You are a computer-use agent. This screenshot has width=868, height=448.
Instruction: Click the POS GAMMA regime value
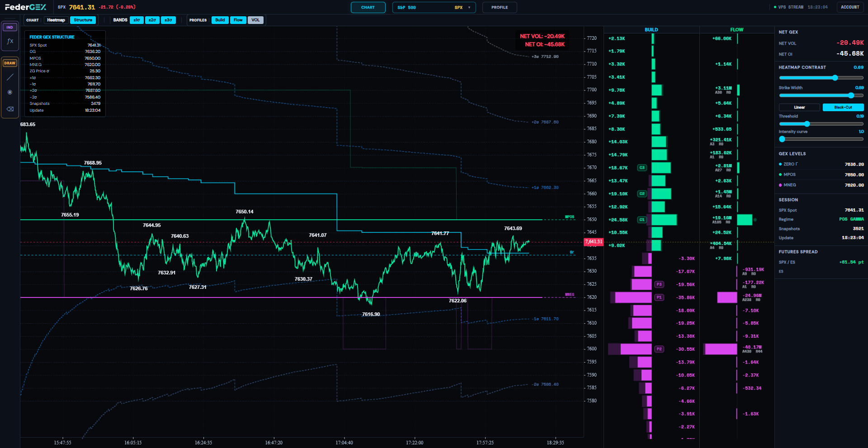(x=851, y=219)
